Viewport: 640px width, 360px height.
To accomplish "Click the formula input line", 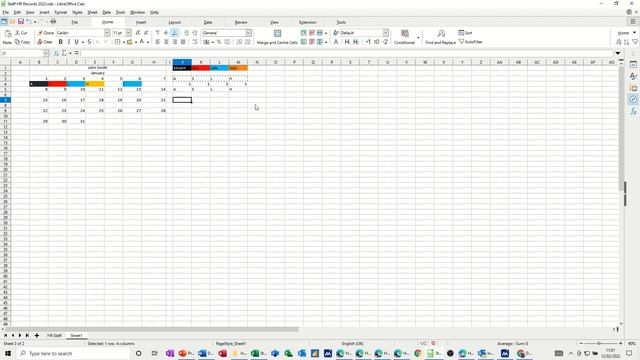I will 347,53.
